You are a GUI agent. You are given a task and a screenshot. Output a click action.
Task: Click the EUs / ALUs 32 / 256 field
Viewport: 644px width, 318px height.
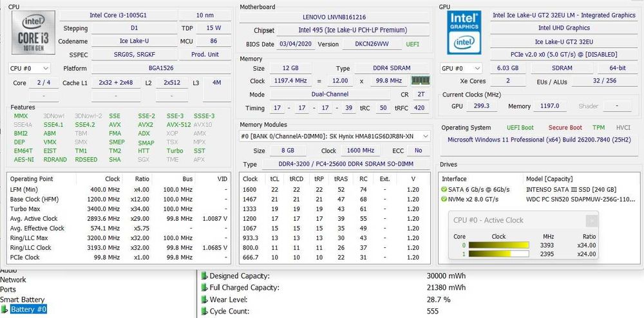(605, 81)
